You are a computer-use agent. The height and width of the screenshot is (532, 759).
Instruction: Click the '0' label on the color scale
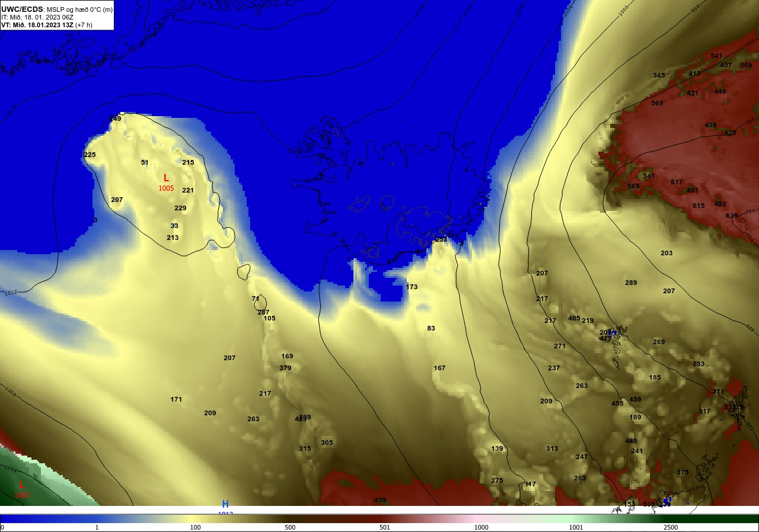(2, 527)
